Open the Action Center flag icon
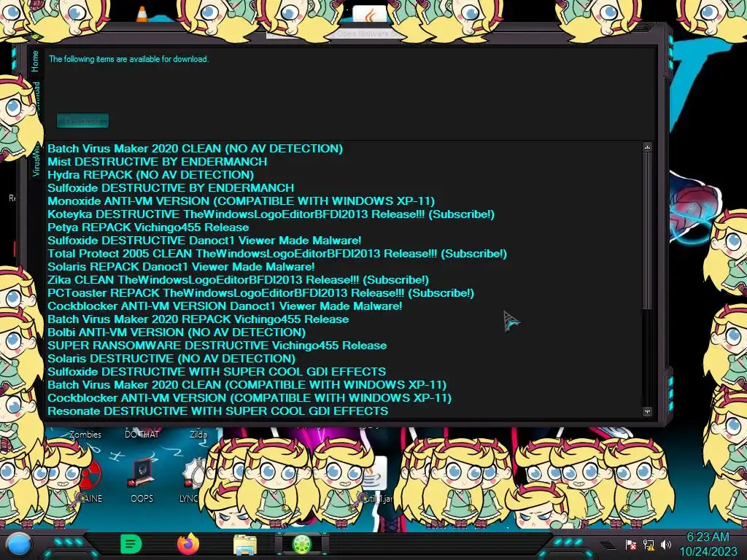 click(x=630, y=545)
